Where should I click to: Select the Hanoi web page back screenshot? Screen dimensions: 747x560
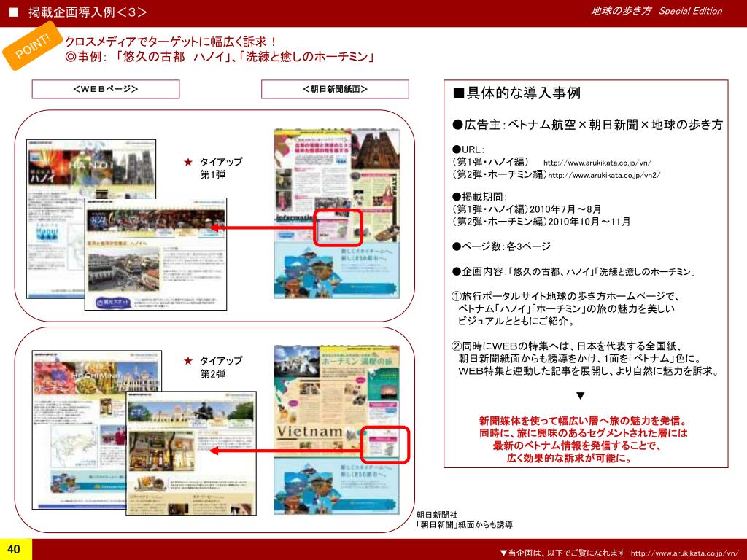pos(91,219)
